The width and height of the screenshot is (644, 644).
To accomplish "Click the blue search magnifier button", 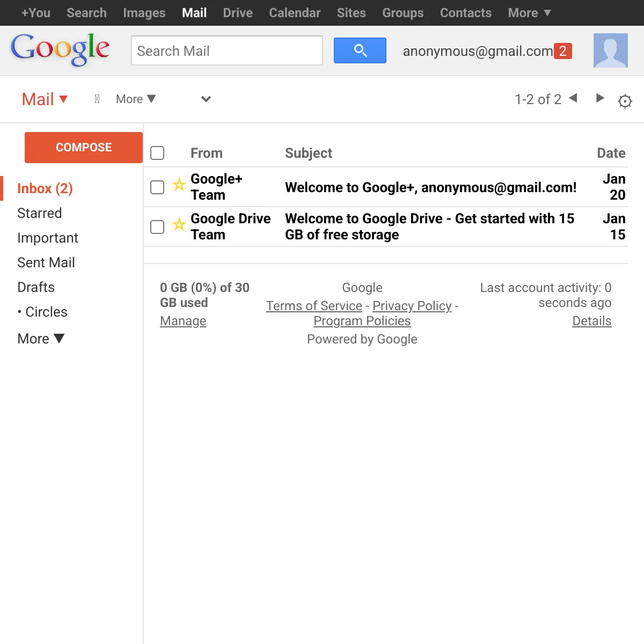I will click(360, 50).
